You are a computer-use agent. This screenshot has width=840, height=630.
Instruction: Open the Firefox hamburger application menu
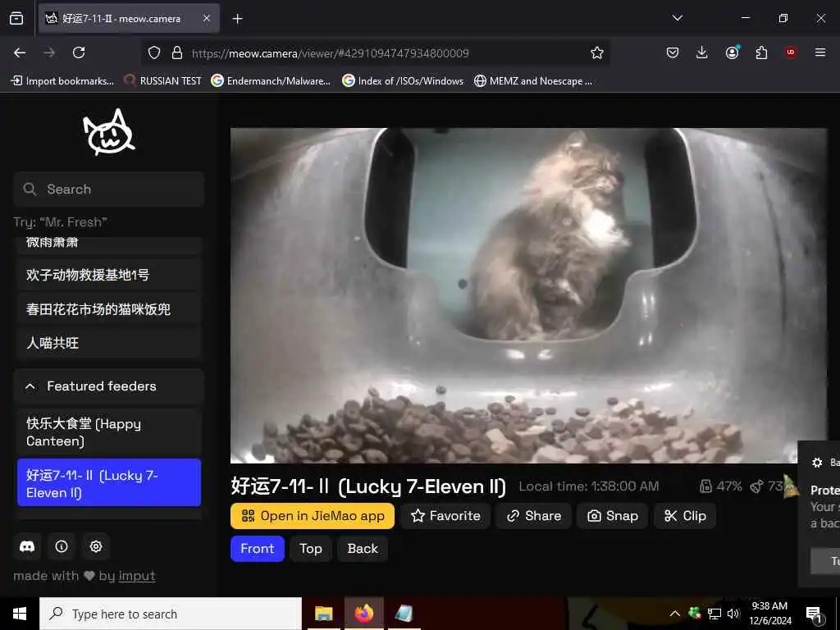[x=820, y=52]
